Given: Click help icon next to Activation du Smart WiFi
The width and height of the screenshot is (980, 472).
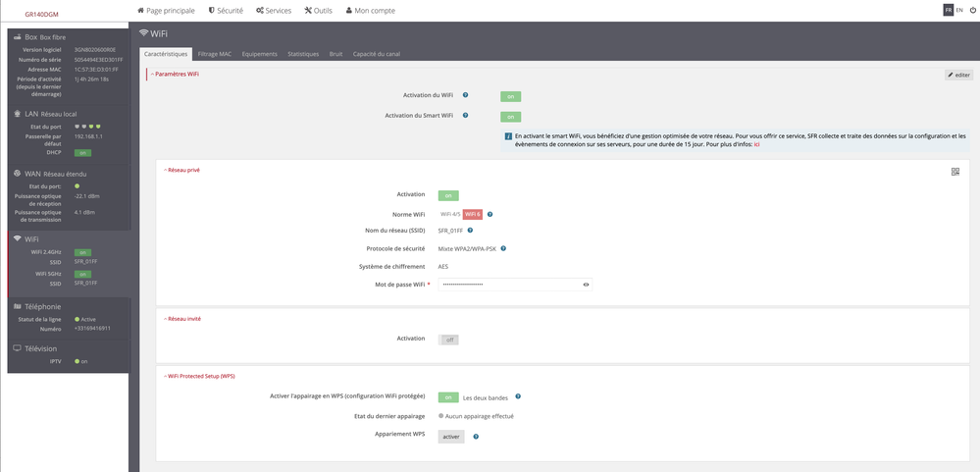Looking at the screenshot, I should point(465,116).
